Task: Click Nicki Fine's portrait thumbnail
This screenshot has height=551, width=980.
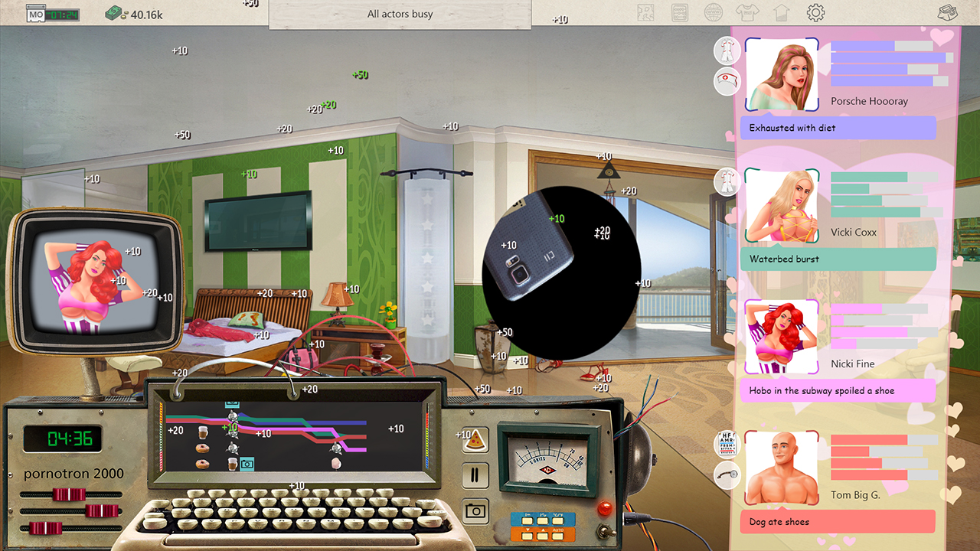Action: click(x=781, y=335)
